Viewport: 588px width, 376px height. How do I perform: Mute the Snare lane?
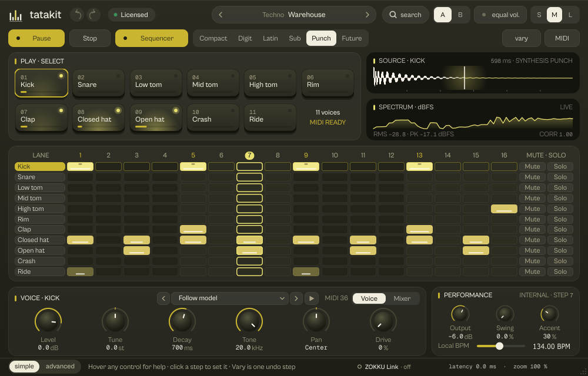tap(532, 177)
